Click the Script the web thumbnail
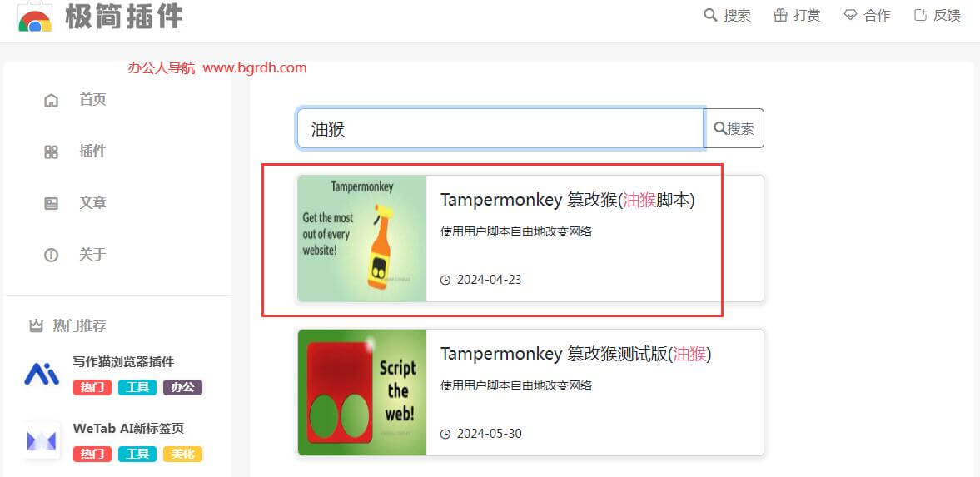This screenshot has height=477, width=980. tap(362, 393)
